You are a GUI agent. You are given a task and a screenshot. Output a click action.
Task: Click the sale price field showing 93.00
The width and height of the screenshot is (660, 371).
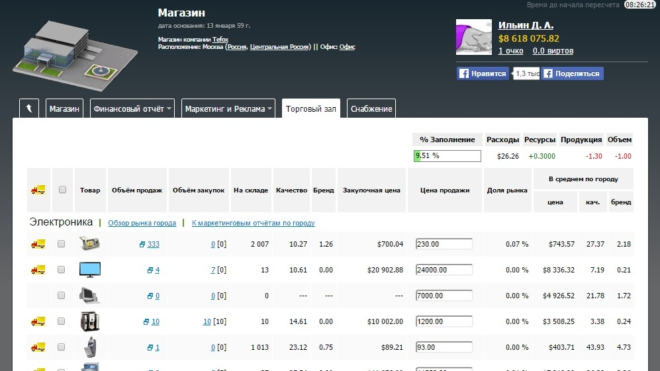click(444, 347)
